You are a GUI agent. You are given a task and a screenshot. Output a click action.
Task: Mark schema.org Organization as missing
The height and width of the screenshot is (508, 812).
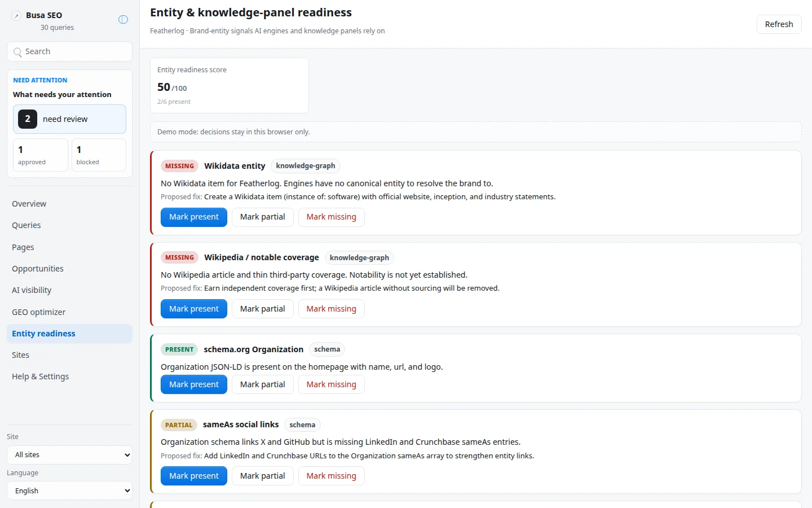331,384
